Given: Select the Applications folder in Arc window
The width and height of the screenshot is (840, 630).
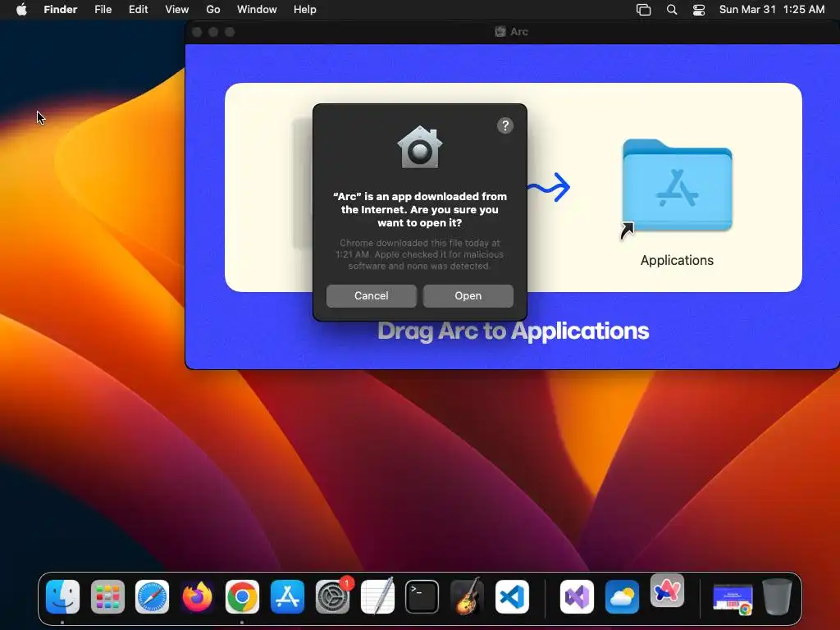Looking at the screenshot, I should pyautogui.click(x=677, y=186).
